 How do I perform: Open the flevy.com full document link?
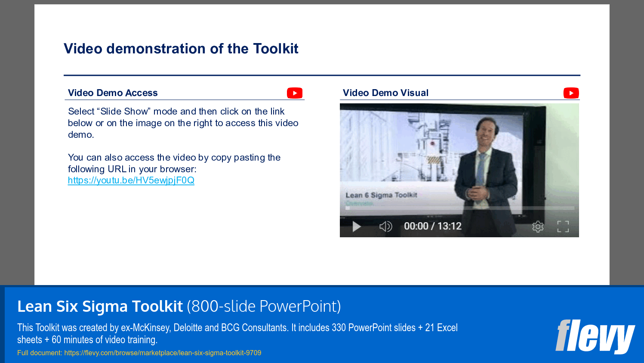[163, 353]
